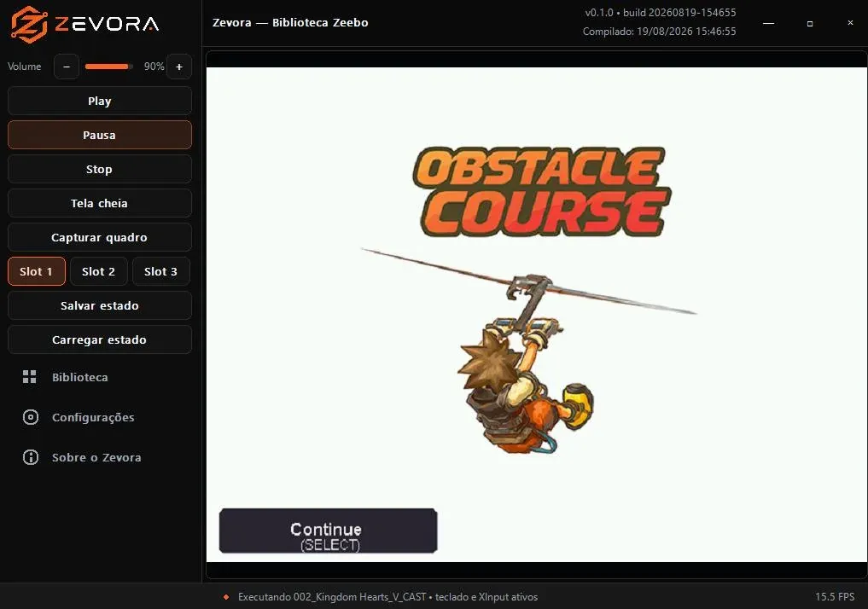Viewport: 868px width, 609px height.
Task: Click the Volume label
Action: point(25,67)
